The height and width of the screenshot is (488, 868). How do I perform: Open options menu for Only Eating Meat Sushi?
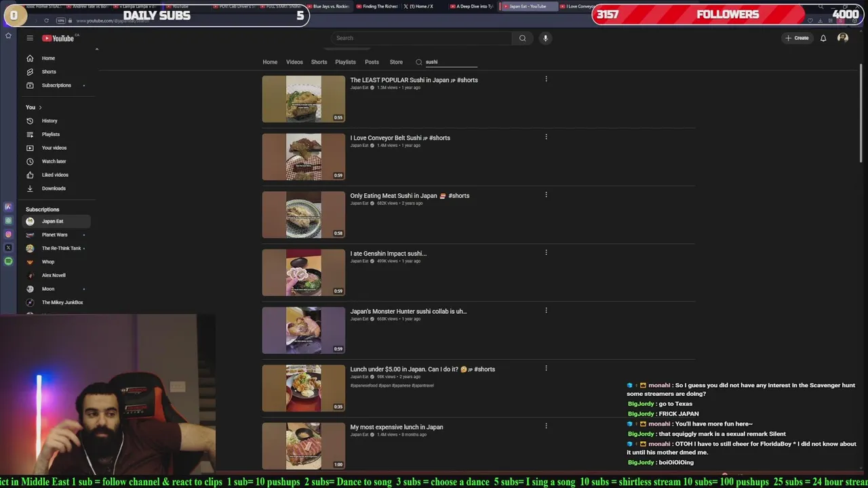point(546,195)
